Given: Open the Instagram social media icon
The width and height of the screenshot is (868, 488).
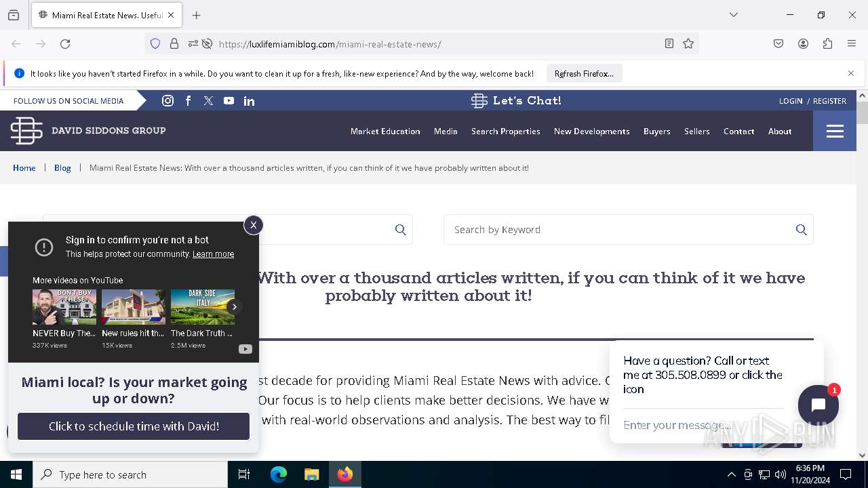Looking at the screenshot, I should 167,100.
